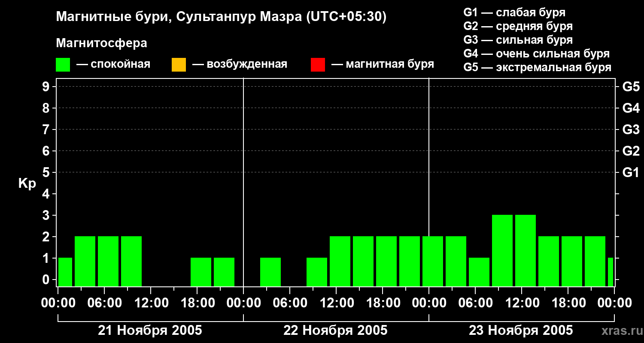Click the 'Kp' axis title
Viewport: 644px width, 343px height.
click(27, 184)
